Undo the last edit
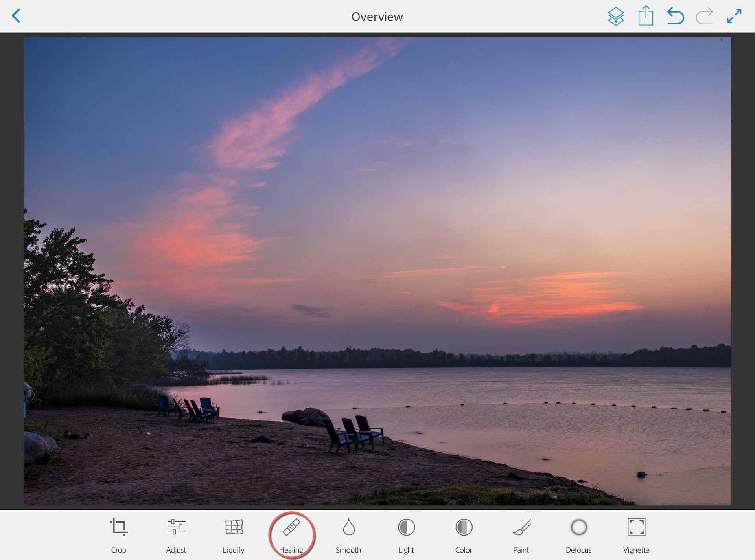This screenshot has width=755, height=560. click(676, 16)
